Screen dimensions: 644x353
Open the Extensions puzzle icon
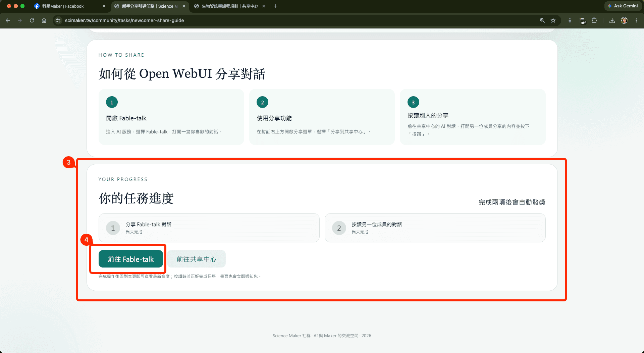pos(594,20)
